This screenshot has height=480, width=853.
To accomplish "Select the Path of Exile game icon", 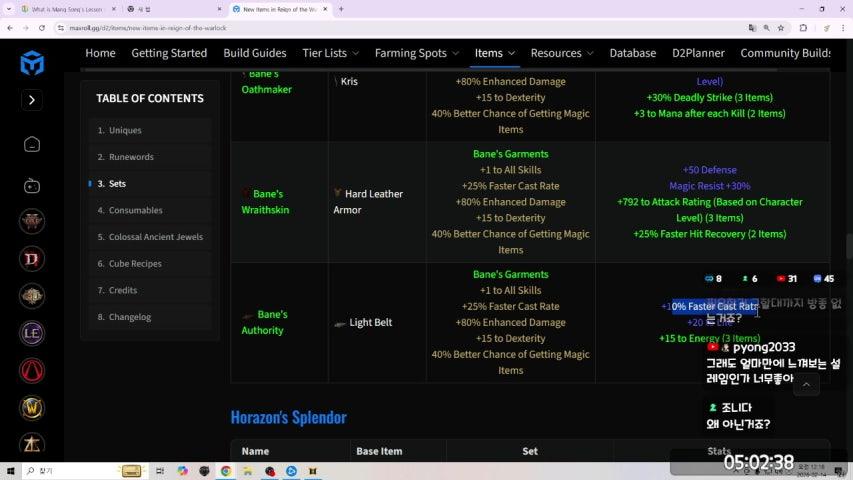I will tap(32, 296).
